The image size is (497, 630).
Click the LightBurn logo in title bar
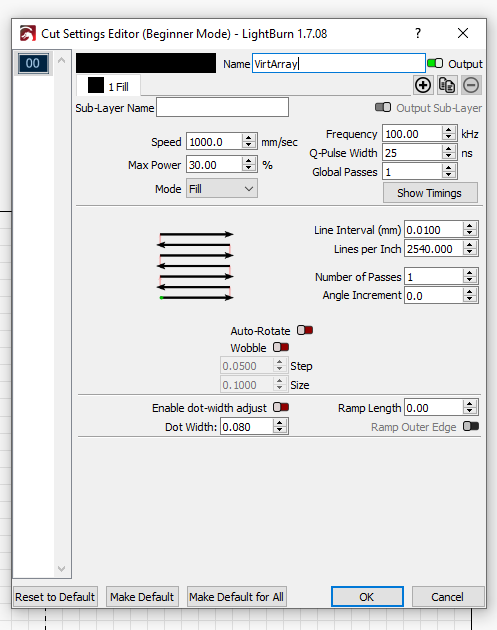tap(28, 33)
